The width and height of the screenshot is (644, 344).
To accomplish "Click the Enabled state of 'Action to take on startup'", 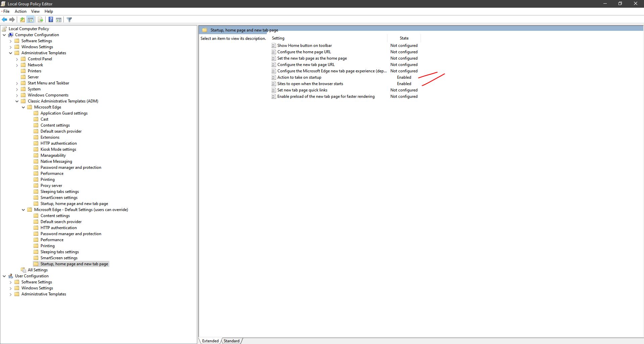I will coord(404,77).
